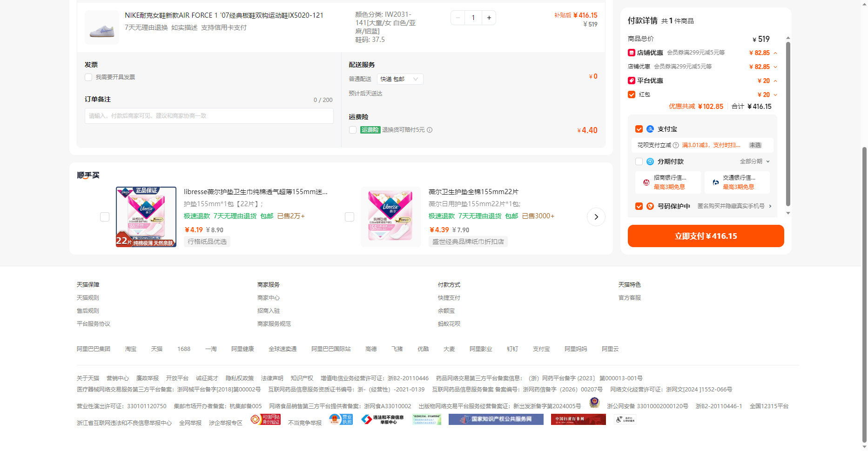Image resolution: width=868 pixels, height=451 pixels.
Task: Open the 全部分期 dropdown
Action: pos(754,162)
